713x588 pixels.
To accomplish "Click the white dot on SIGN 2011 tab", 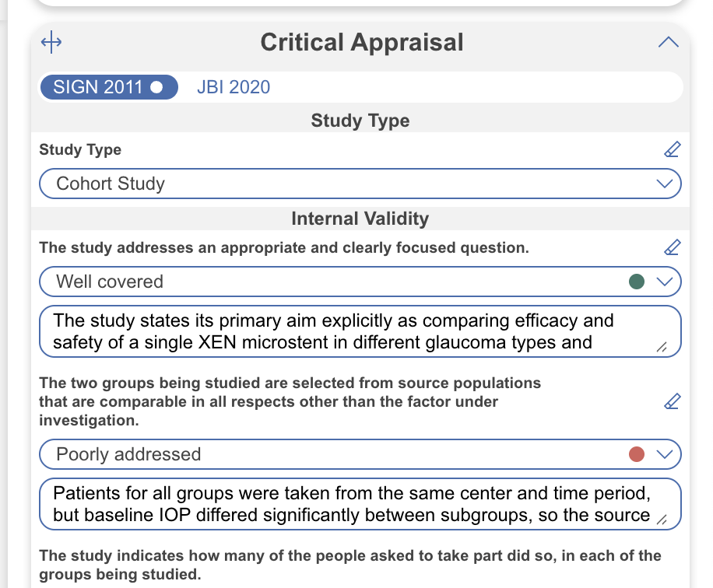I will pos(156,87).
